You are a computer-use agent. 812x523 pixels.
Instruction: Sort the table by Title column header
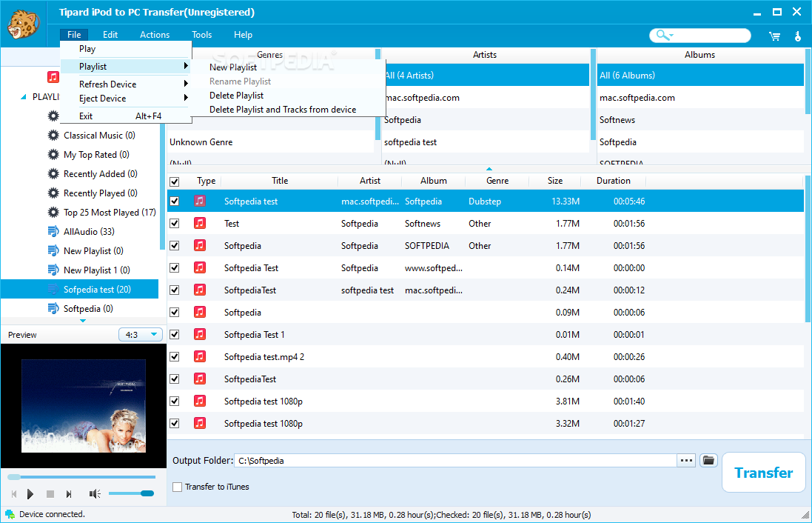click(x=280, y=180)
